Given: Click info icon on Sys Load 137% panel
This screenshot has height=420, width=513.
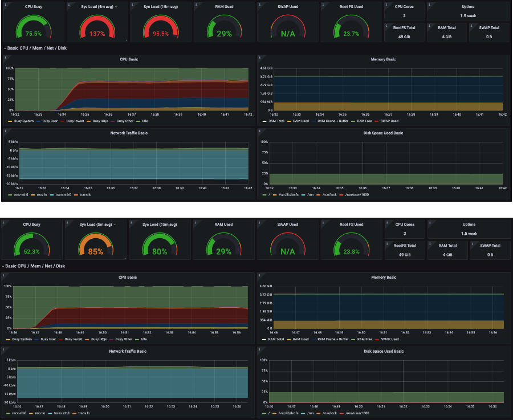Looking at the screenshot, I should point(69,5).
